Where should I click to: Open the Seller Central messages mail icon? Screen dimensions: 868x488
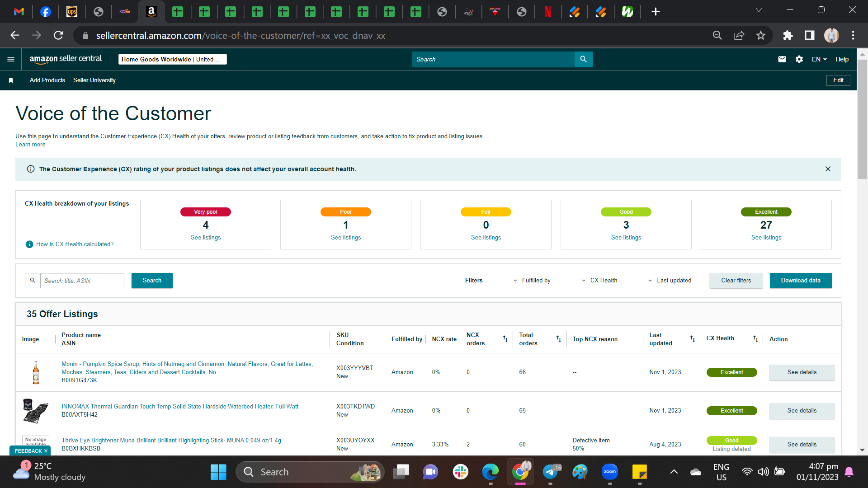click(782, 59)
